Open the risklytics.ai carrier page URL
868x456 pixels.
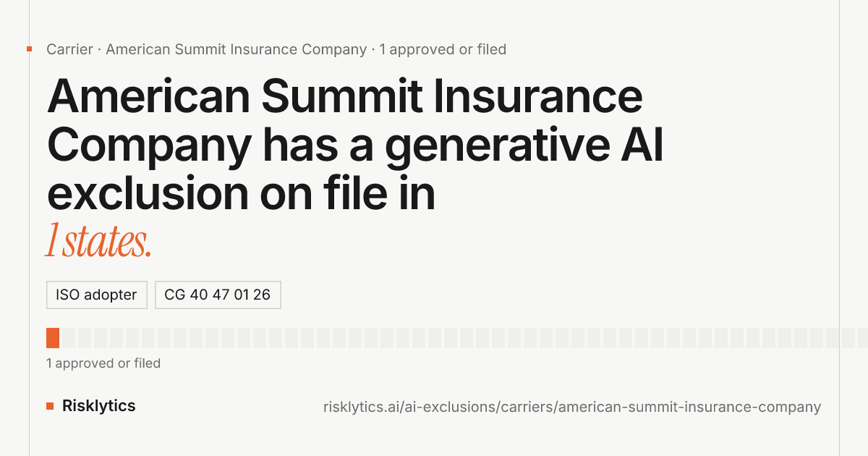(x=572, y=407)
